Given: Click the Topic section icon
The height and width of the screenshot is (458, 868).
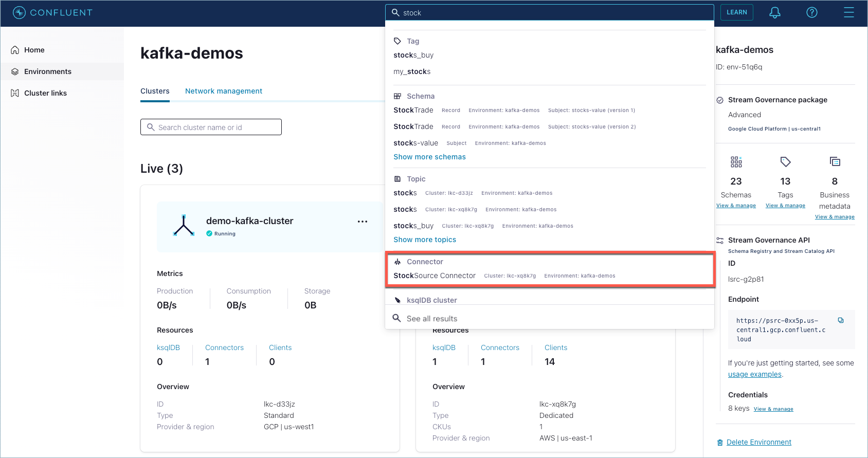Looking at the screenshot, I should pyautogui.click(x=397, y=179).
